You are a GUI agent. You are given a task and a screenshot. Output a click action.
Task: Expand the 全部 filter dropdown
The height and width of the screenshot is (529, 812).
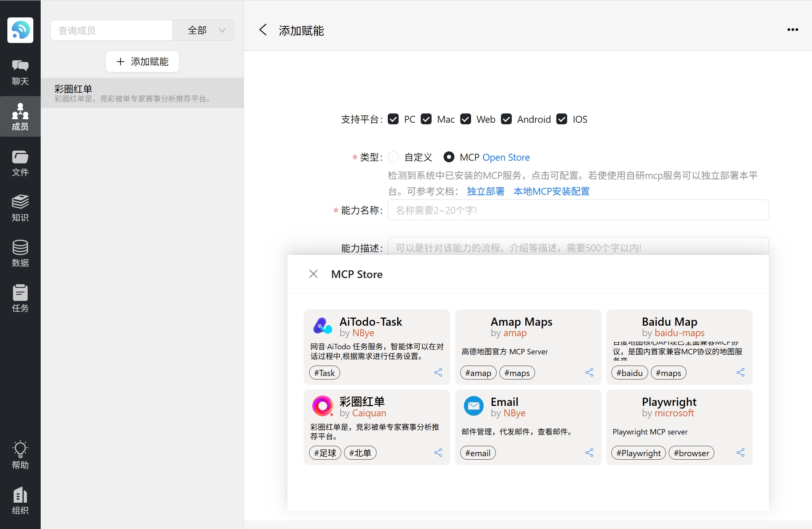203,30
